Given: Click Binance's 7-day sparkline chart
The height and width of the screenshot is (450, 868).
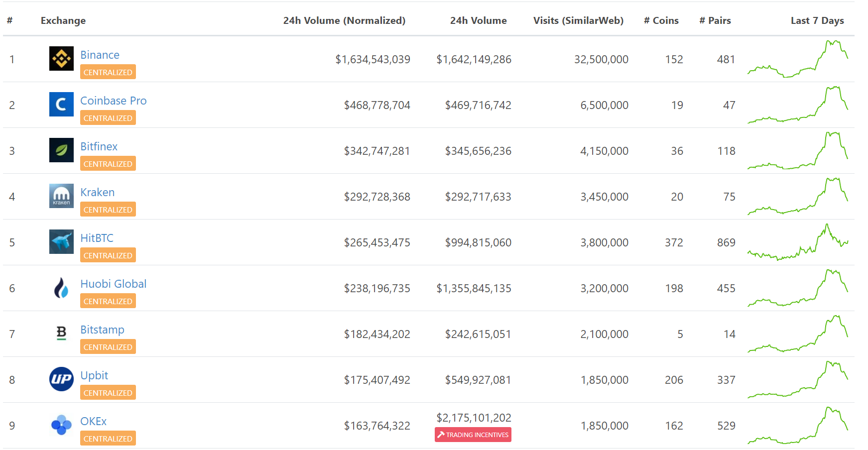Looking at the screenshot, I should pos(798,59).
